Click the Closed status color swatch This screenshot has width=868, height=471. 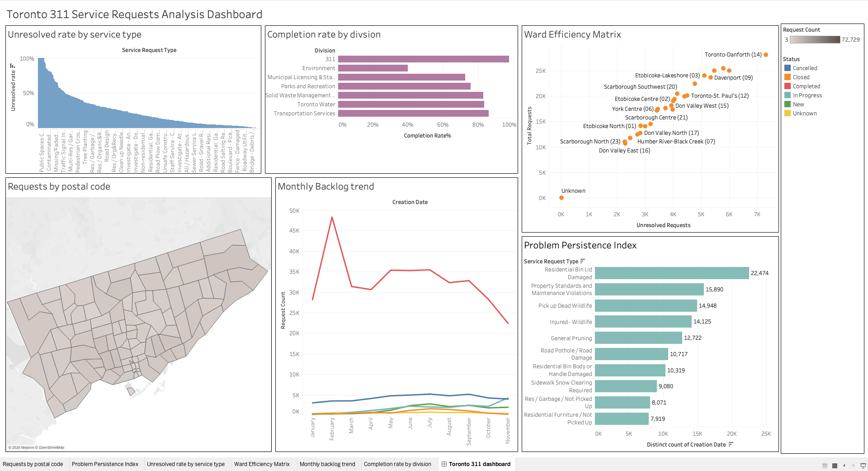788,77
